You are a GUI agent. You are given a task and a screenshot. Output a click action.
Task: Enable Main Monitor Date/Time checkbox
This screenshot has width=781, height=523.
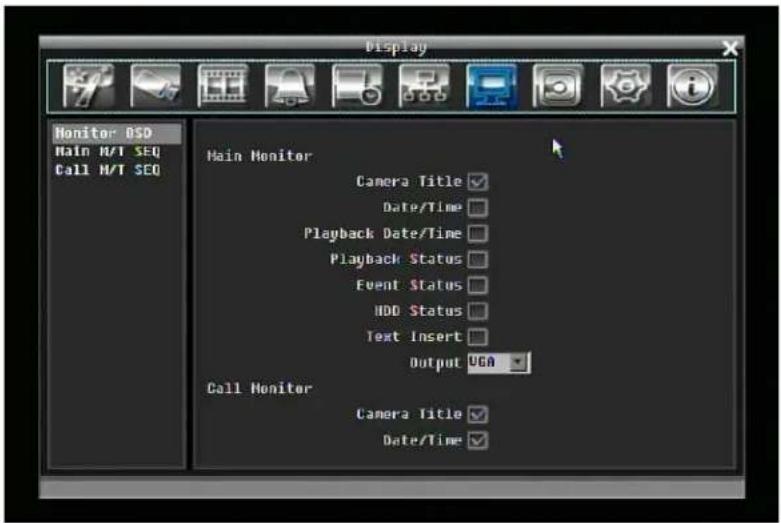tap(478, 208)
